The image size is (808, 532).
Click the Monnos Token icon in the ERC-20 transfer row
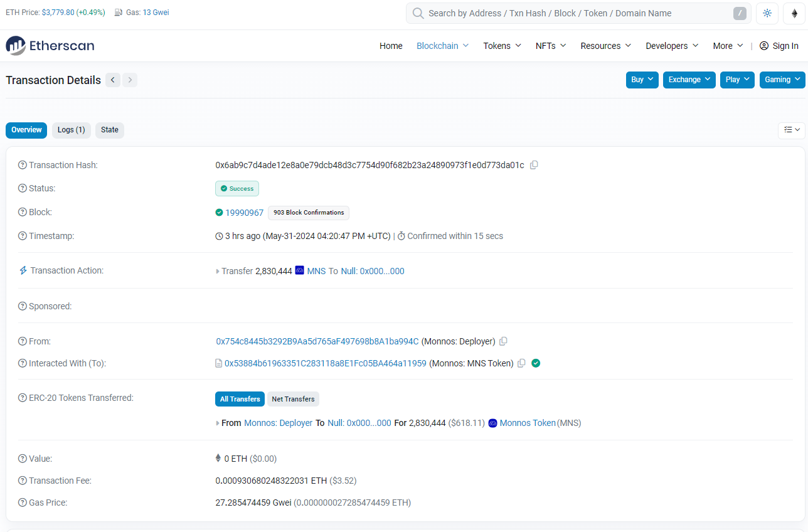click(x=492, y=423)
